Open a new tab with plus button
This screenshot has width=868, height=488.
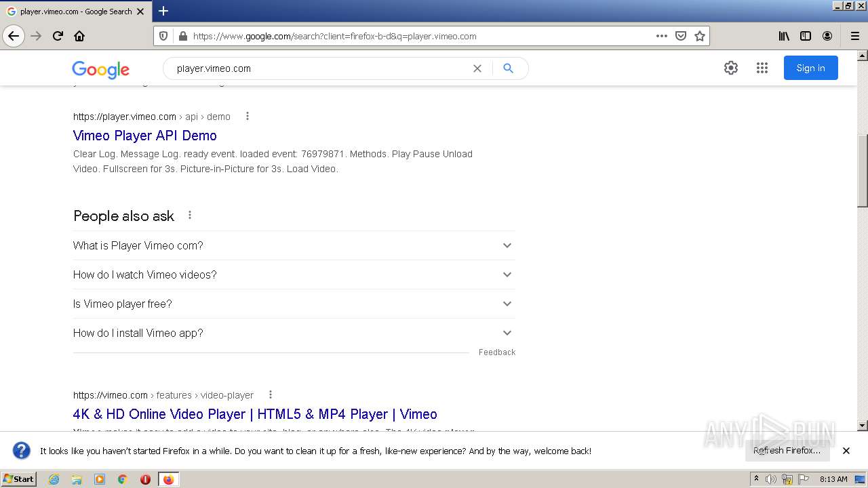click(x=163, y=11)
